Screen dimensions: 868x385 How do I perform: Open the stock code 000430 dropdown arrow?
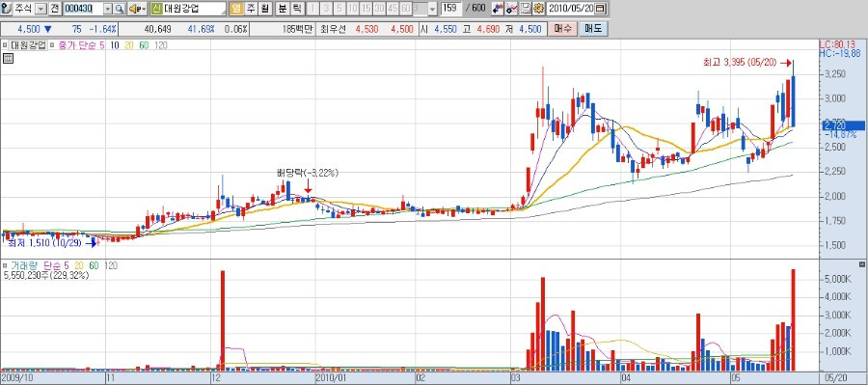107,9
